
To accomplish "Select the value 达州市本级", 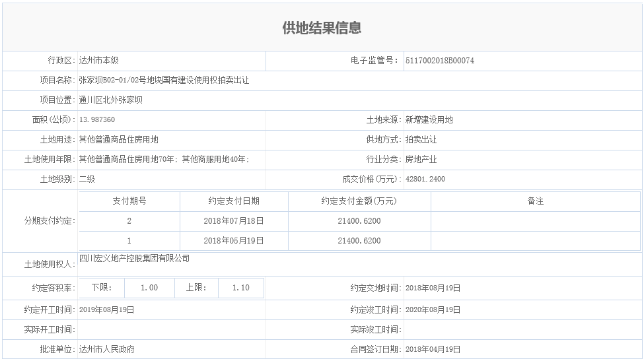I will 98,61.
